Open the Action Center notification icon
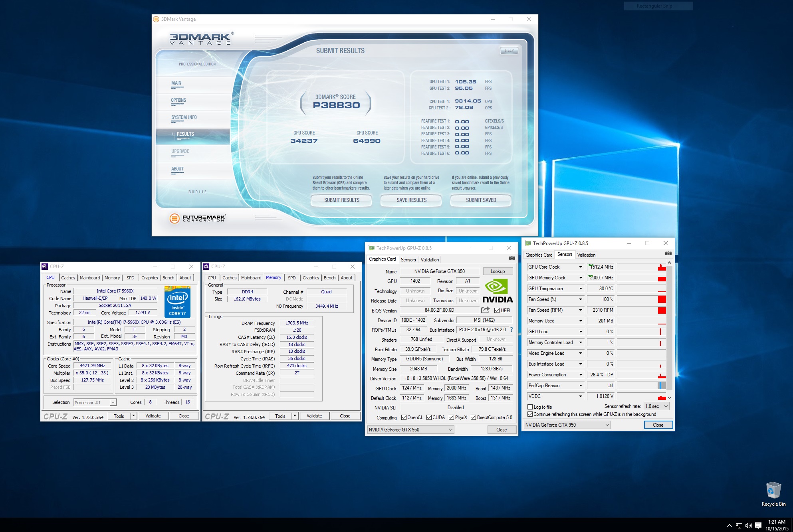This screenshot has width=793, height=532. [x=758, y=525]
